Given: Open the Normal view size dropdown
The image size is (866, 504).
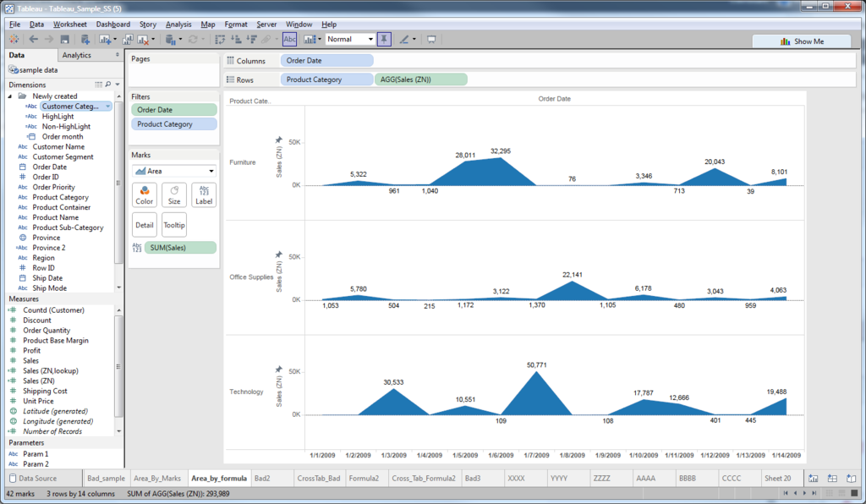Looking at the screenshot, I should (350, 39).
